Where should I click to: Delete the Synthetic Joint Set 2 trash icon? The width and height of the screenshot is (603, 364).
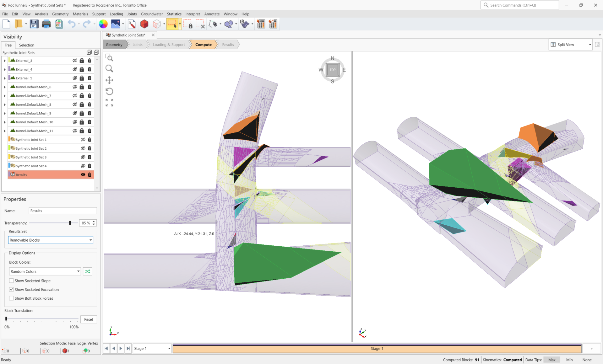click(90, 148)
